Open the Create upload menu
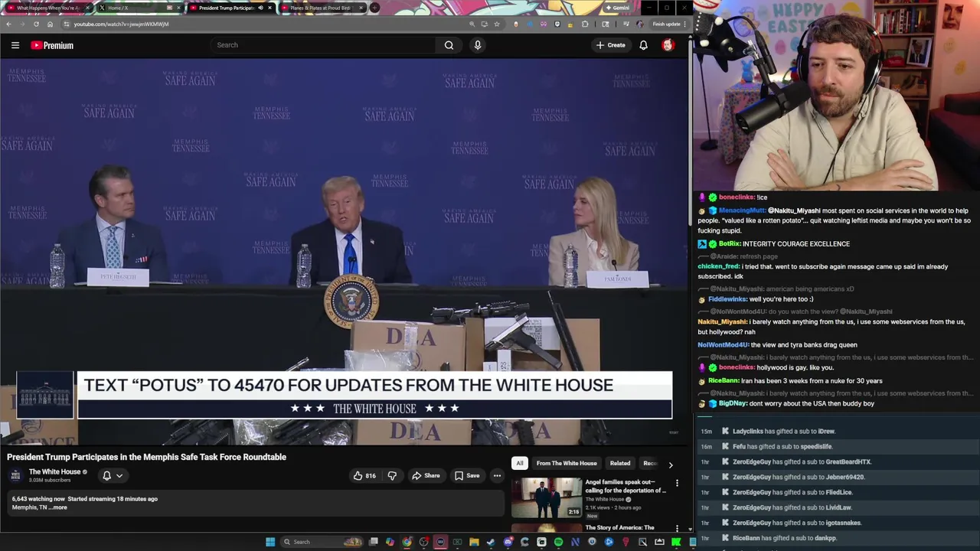980x551 pixels. tap(611, 45)
